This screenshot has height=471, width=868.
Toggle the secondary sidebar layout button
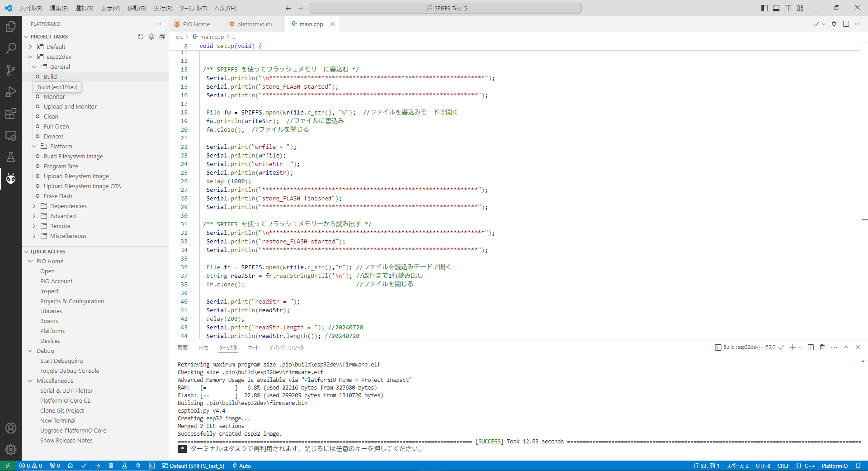(788, 8)
